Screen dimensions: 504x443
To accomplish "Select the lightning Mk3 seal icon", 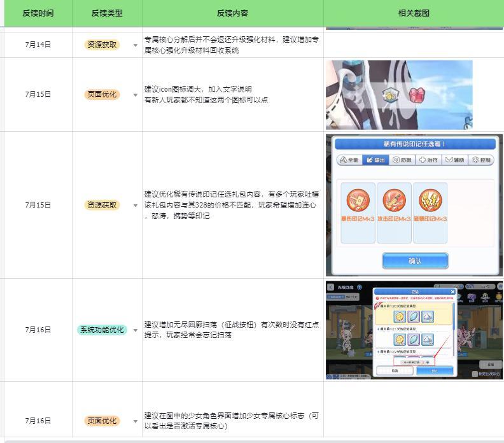I will (430, 200).
